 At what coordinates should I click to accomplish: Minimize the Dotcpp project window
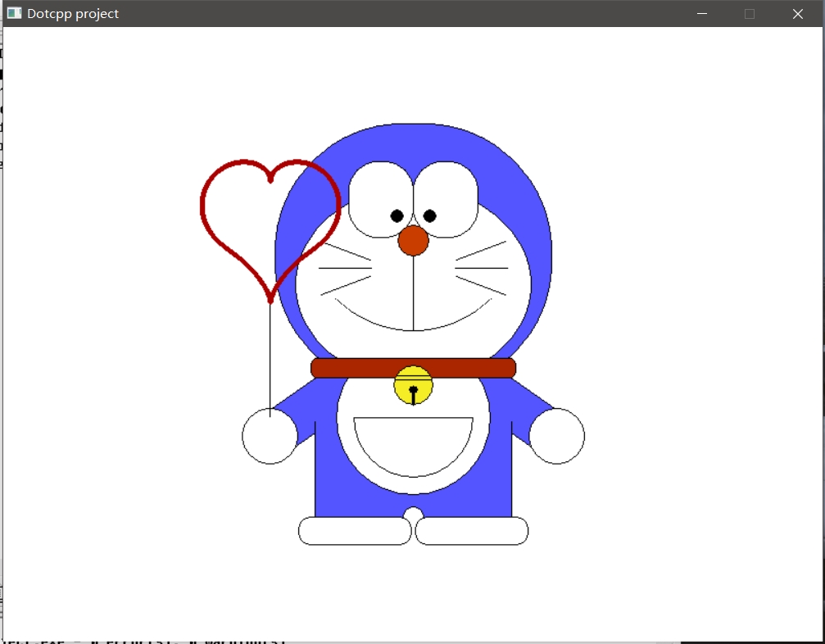[x=701, y=14]
